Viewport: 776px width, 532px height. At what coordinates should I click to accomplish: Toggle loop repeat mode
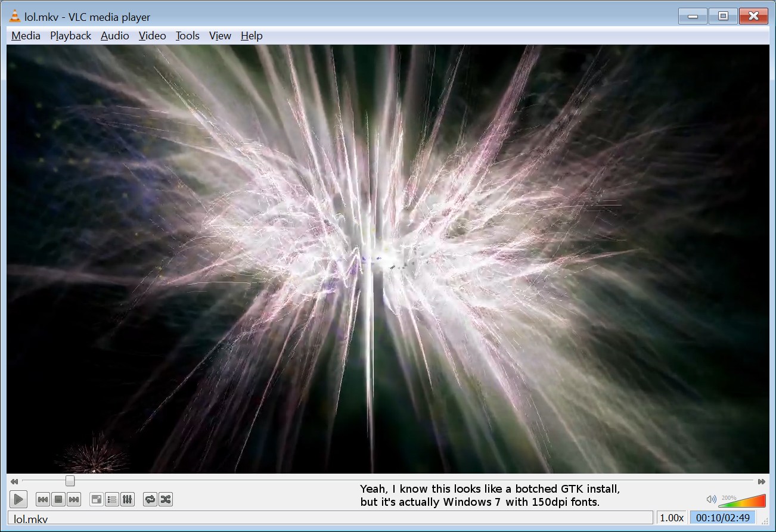150,499
